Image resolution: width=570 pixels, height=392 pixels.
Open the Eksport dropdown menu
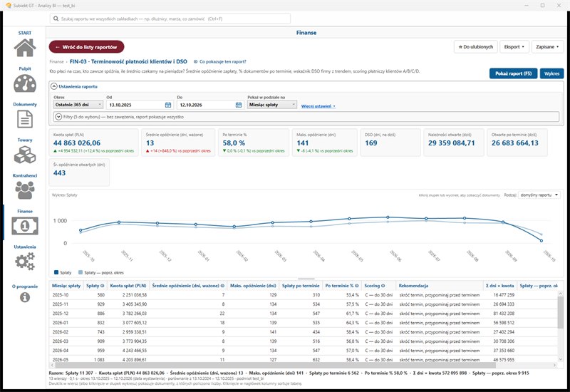(x=514, y=47)
